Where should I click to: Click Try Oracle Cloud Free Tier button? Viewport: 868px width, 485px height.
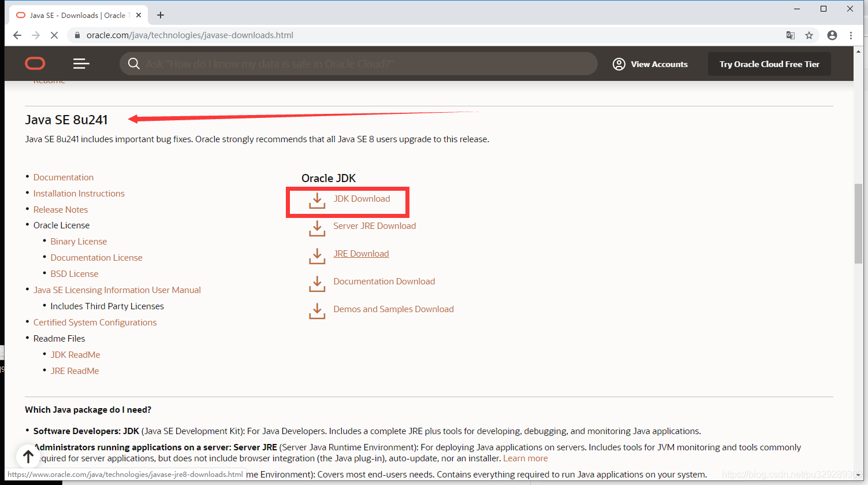click(x=769, y=64)
